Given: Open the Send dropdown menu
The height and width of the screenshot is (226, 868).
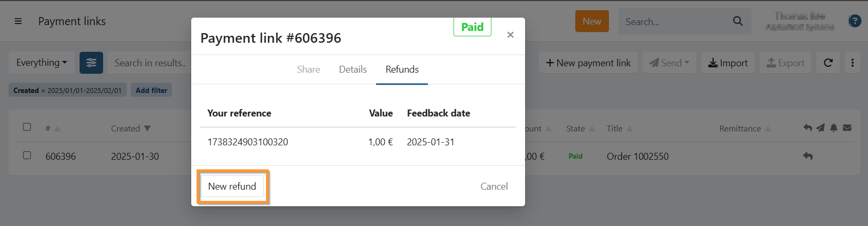Looking at the screenshot, I should pos(669,63).
